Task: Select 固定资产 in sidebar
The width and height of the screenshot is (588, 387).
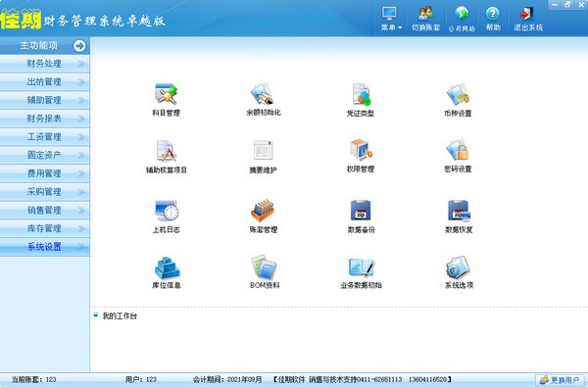Action: click(45, 155)
